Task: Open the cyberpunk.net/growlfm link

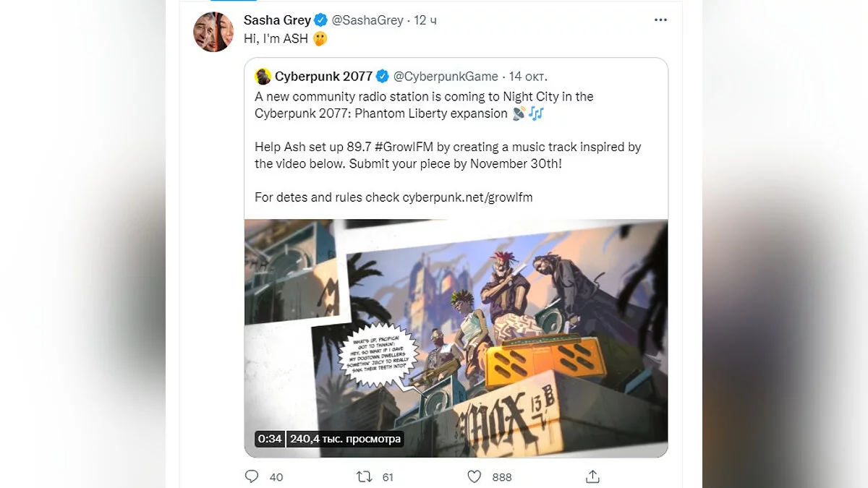Action: (x=467, y=197)
